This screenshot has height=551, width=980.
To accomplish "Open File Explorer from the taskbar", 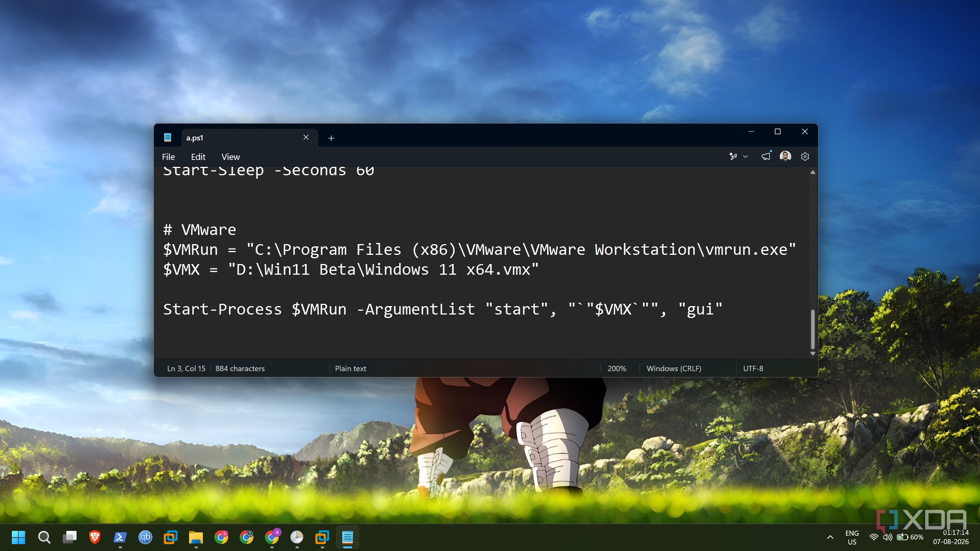I will 196,537.
